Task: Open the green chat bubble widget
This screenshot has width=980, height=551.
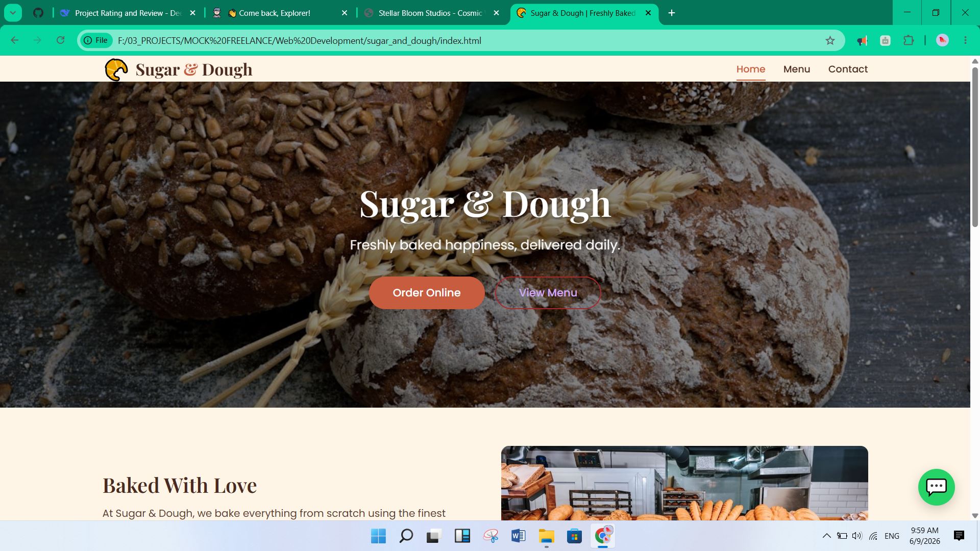Action: click(x=936, y=487)
